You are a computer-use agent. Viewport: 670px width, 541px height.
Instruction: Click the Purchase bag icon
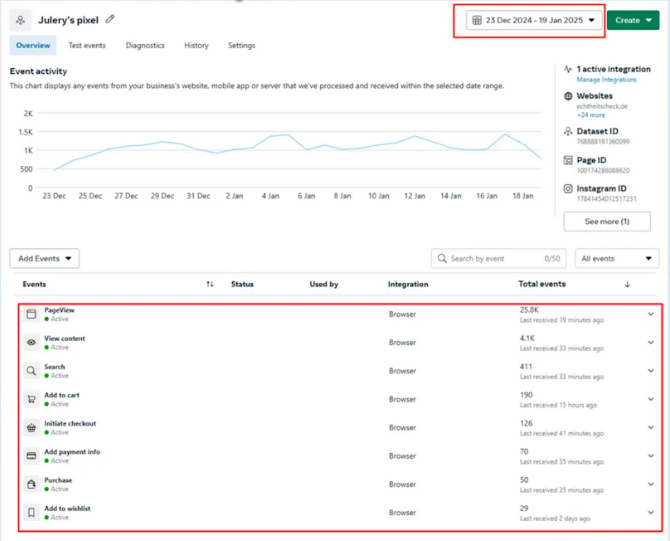pyautogui.click(x=31, y=484)
